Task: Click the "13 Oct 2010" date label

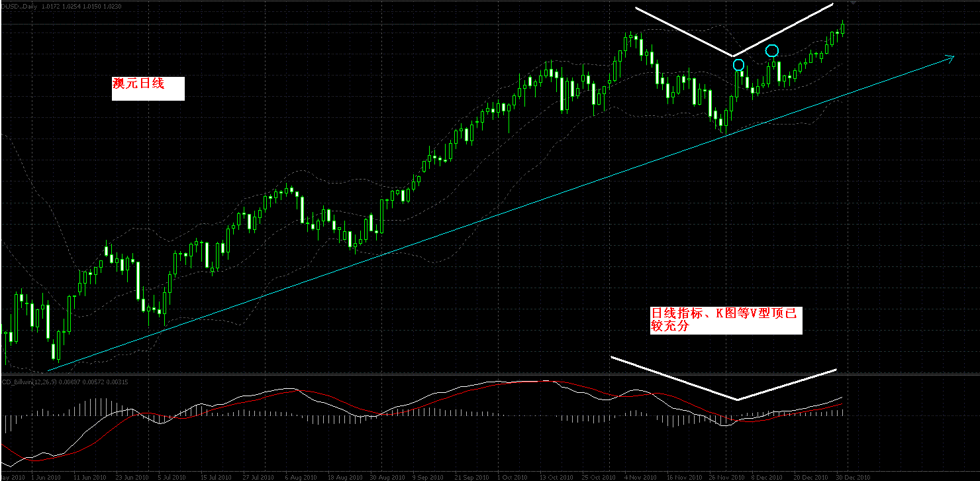Action: 556,477
